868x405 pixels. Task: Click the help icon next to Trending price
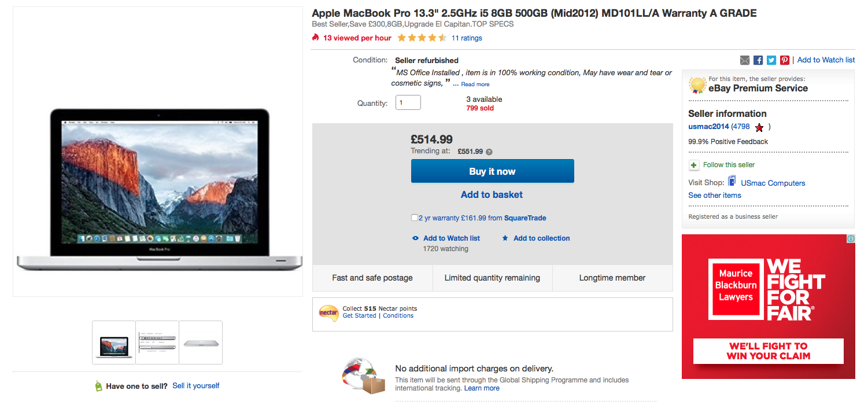click(489, 152)
